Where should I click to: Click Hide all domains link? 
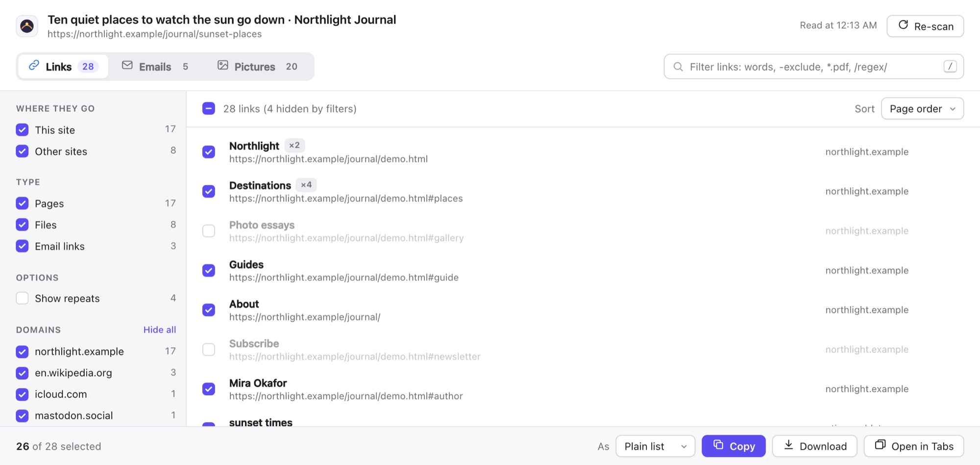pyautogui.click(x=160, y=330)
